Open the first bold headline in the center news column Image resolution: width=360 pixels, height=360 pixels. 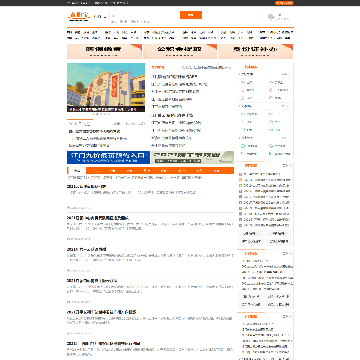point(175,77)
